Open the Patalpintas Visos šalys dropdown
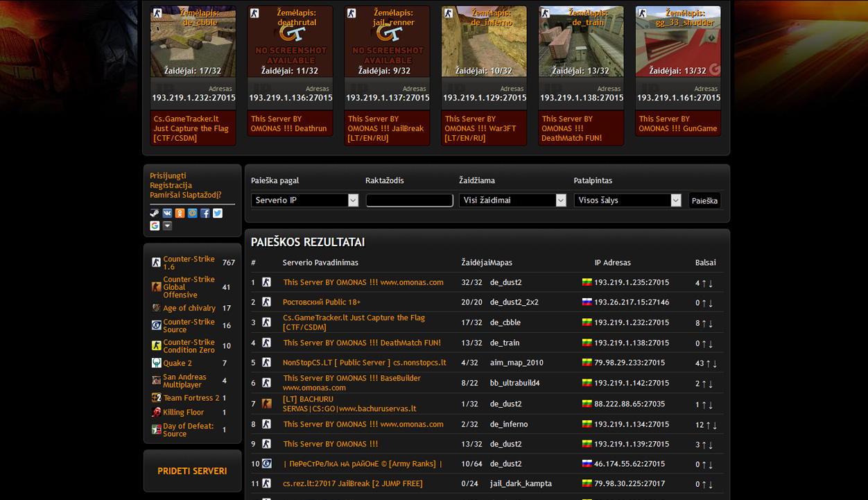The height and width of the screenshot is (500, 868). (627, 200)
